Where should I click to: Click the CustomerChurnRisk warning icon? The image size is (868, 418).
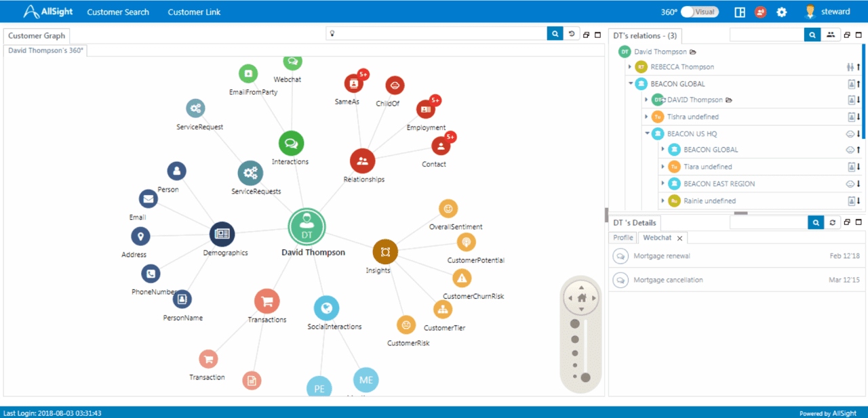coord(462,278)
